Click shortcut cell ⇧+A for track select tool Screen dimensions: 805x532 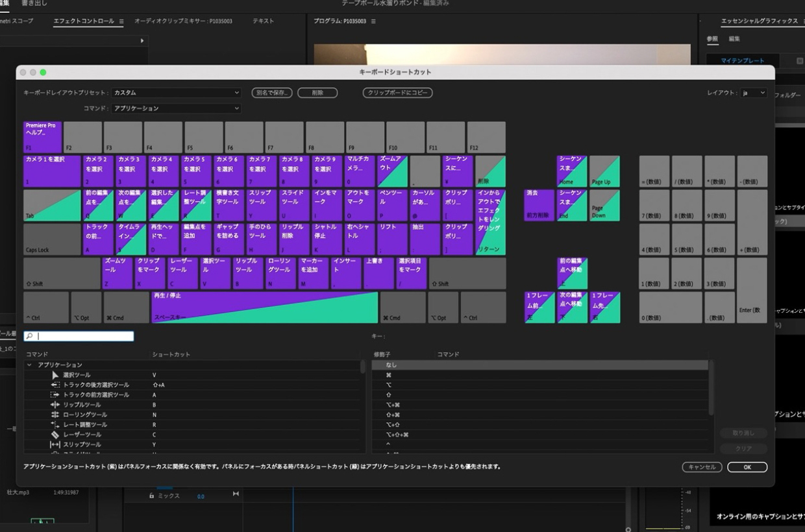158,385
